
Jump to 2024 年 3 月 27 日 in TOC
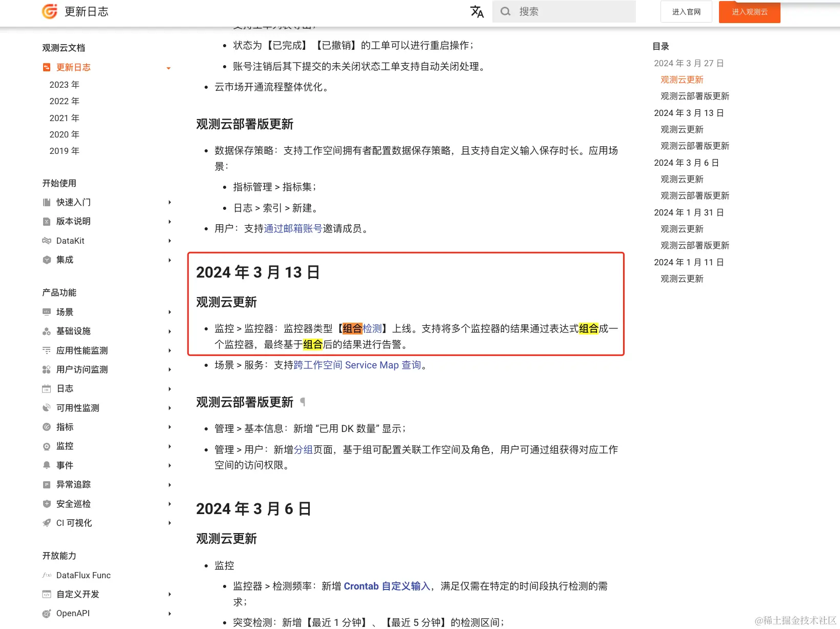(689, 63)
